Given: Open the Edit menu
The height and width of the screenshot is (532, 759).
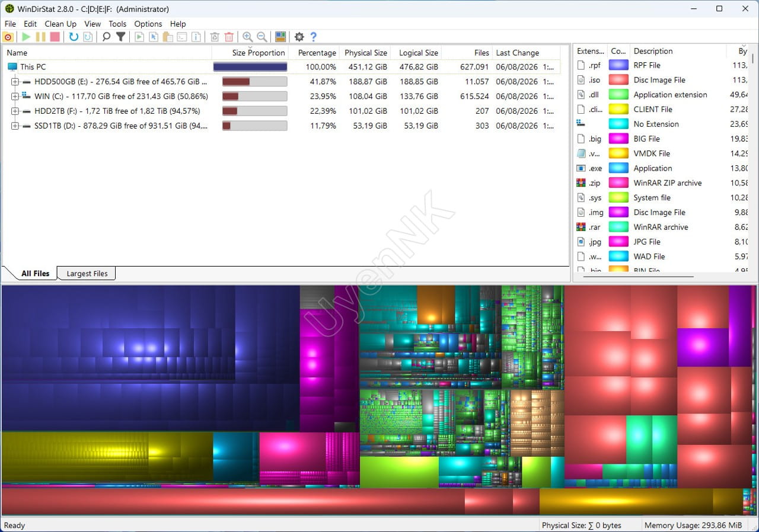Looking at the screenshot, I should (x=30, y=24).
